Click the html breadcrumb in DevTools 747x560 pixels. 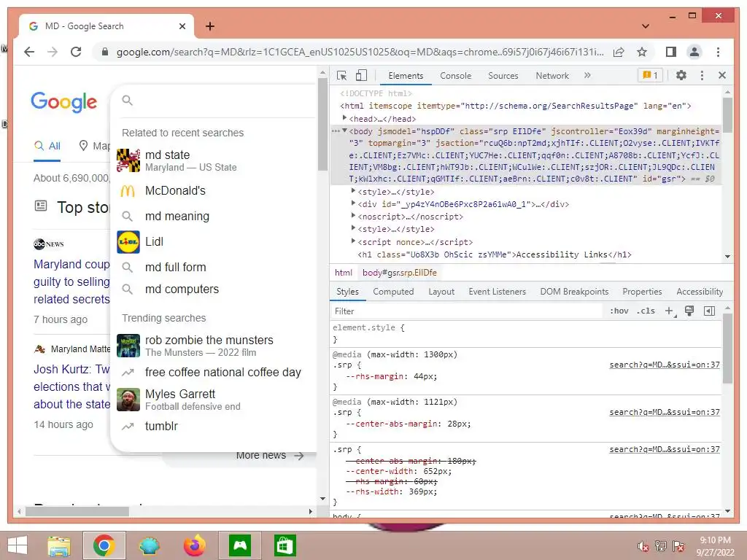pyautogui.click(x=344, y=273)
